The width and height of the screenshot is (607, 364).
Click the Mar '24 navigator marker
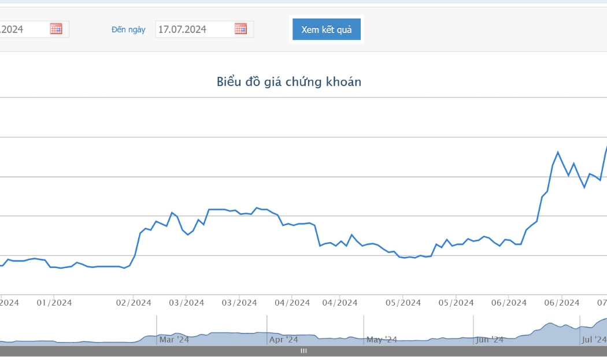click(174, 340)
